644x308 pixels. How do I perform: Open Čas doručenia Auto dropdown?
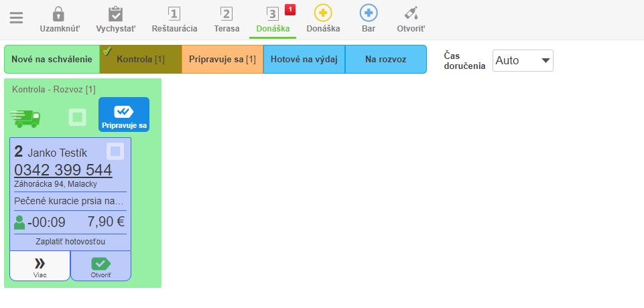point(523,60)
